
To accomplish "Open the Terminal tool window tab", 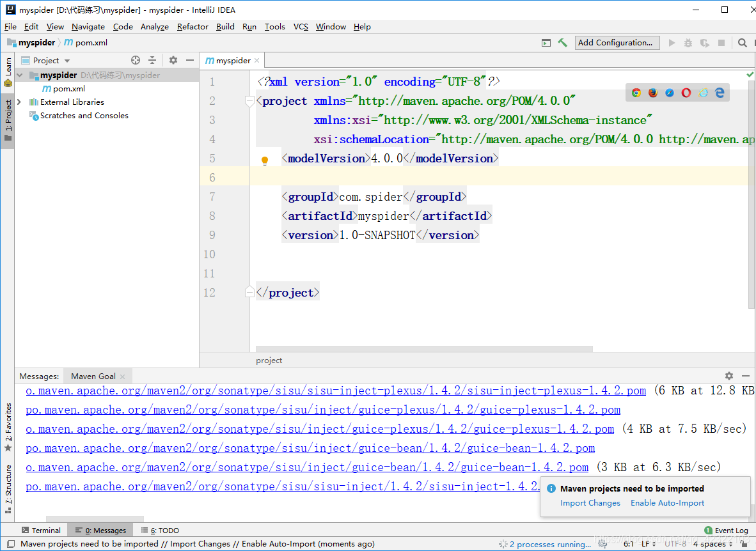I will coord(42,531).
